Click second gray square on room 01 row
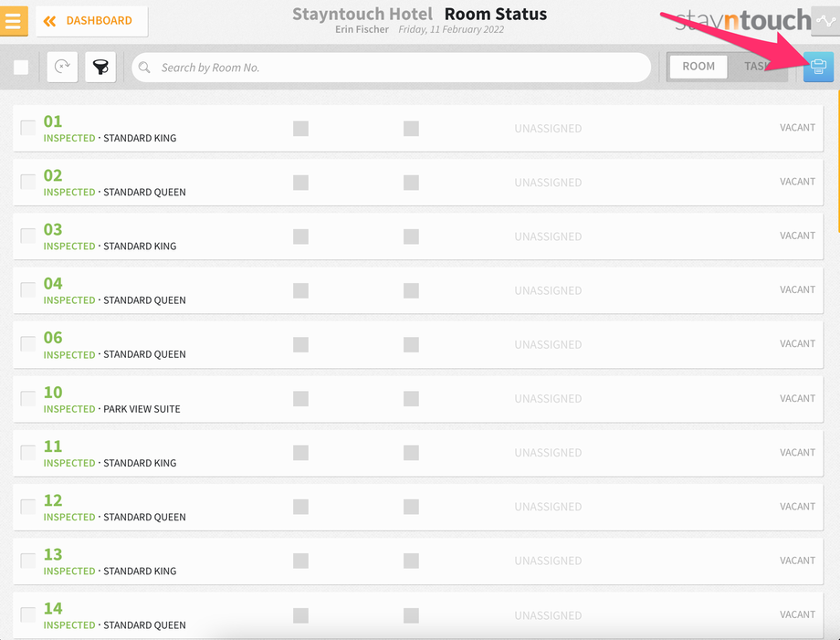840x640 pixels. [411, 129]
